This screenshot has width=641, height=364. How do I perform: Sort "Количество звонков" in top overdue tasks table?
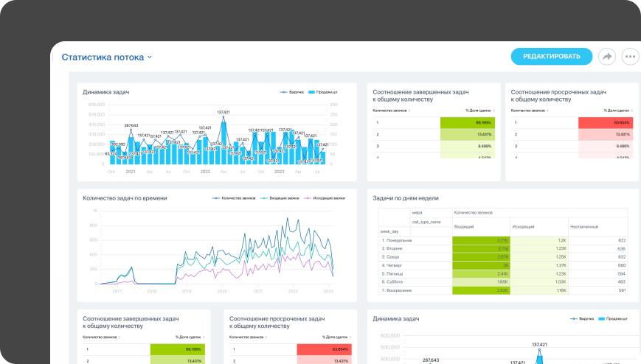click(x=530, y=110)
